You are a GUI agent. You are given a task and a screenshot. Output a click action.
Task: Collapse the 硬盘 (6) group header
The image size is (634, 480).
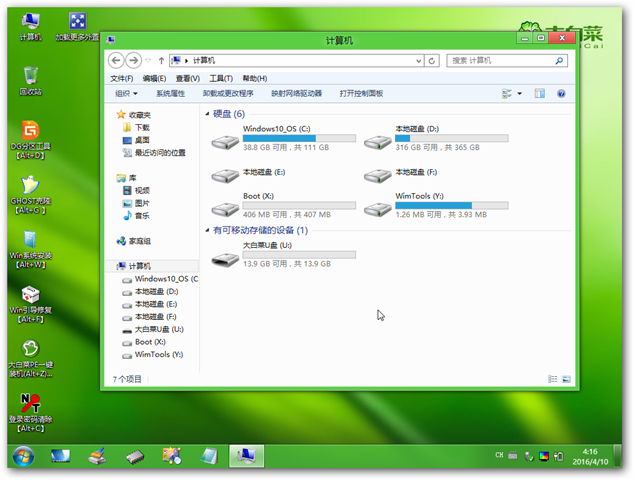click(x=207, y=114)
